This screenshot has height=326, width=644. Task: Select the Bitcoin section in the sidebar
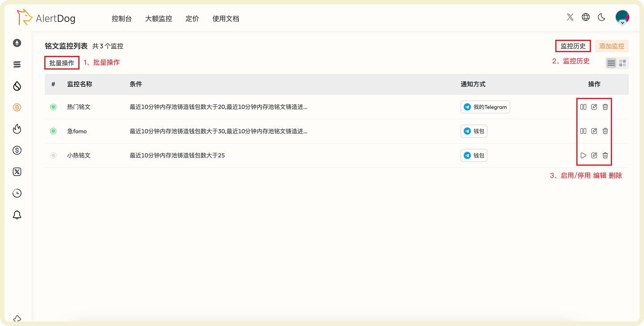[x=17, y=107]
